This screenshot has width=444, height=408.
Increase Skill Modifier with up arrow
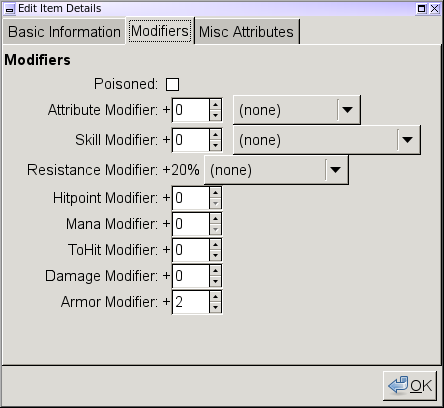pyautogui.click(x=215, y=135)
